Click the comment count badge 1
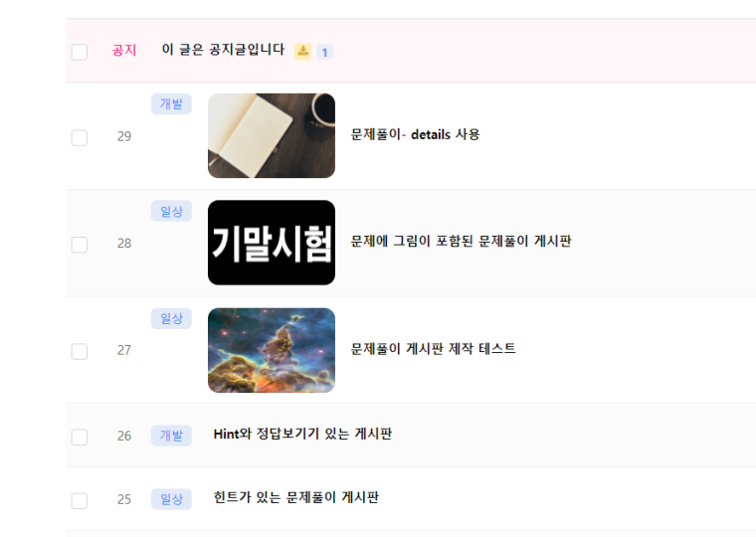This screenshot has height=537, width=756. pos(324,52)
